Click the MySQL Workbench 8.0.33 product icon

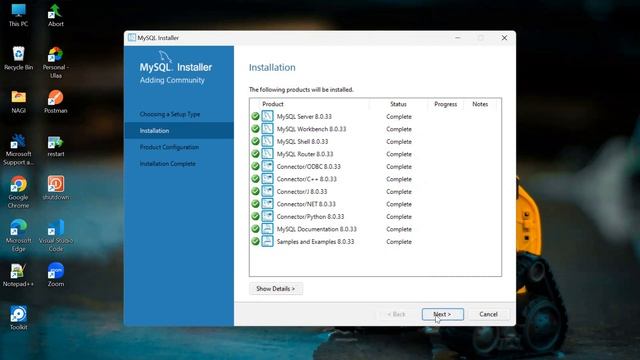coord(267,129)
